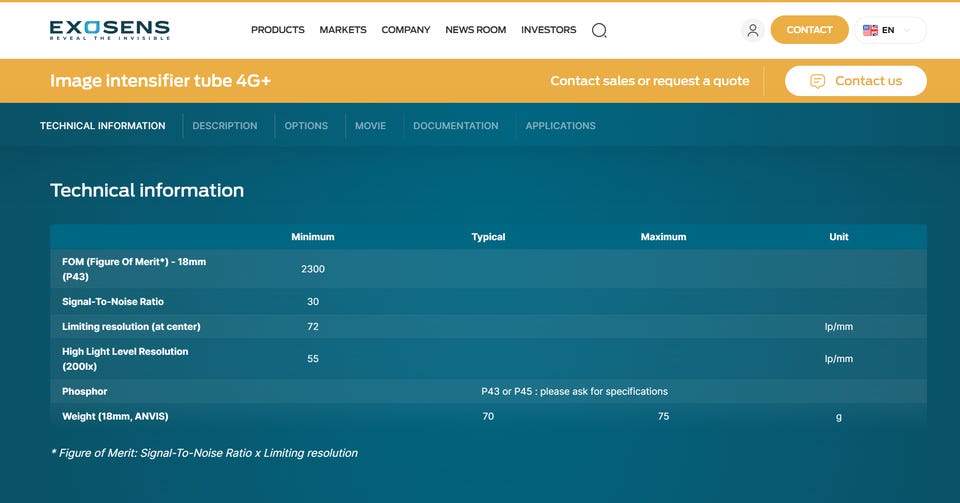Image resolution: width=960 pixels, height=503 pixels.
Task: Click the 'Signal-To-Noise Ratio' row label
Action: coord(113,302)
